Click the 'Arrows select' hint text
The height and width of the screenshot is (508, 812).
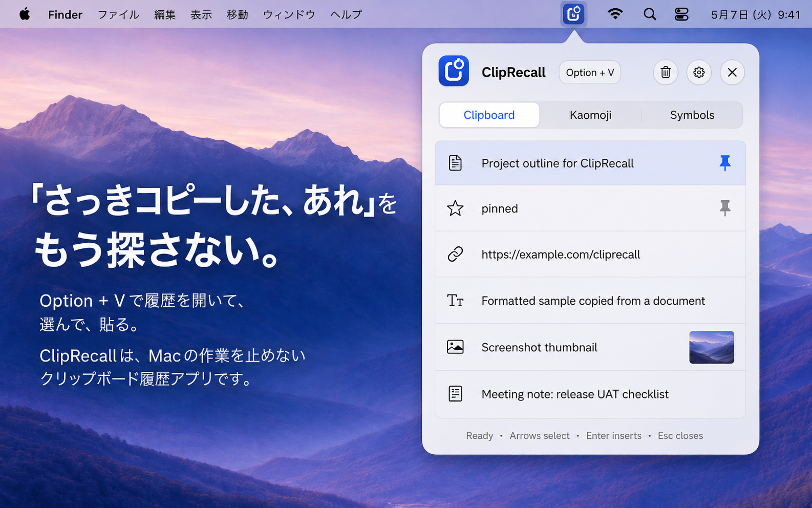(x=540, y=436)
